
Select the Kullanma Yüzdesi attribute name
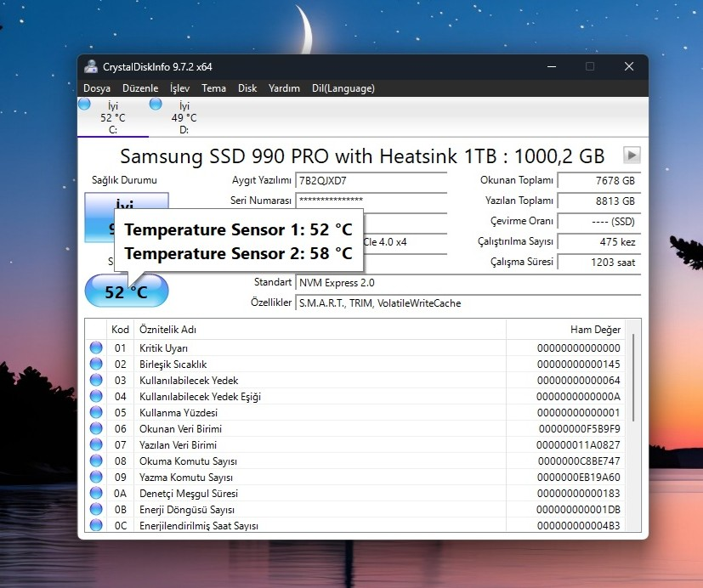[x=179, y=413]
